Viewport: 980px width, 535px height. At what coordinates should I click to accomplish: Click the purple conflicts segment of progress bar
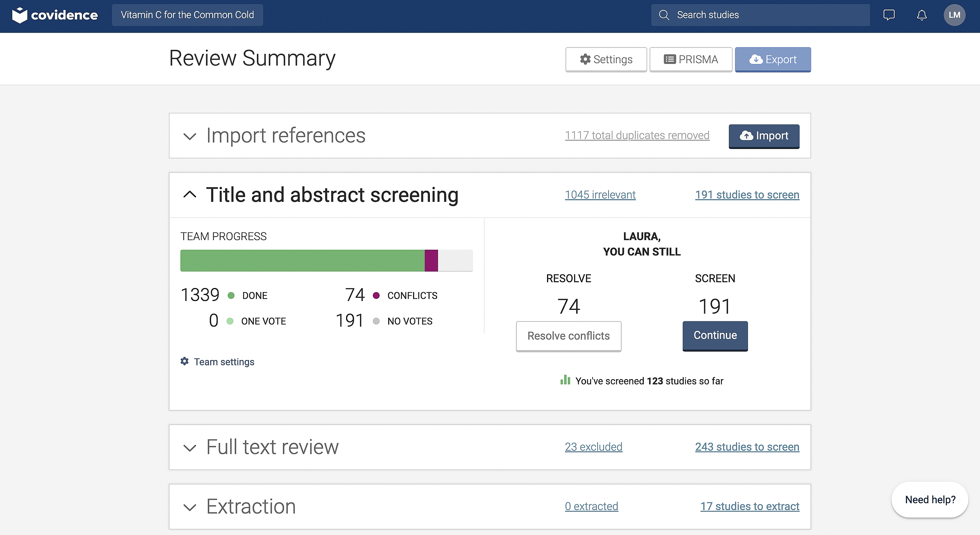431,260
